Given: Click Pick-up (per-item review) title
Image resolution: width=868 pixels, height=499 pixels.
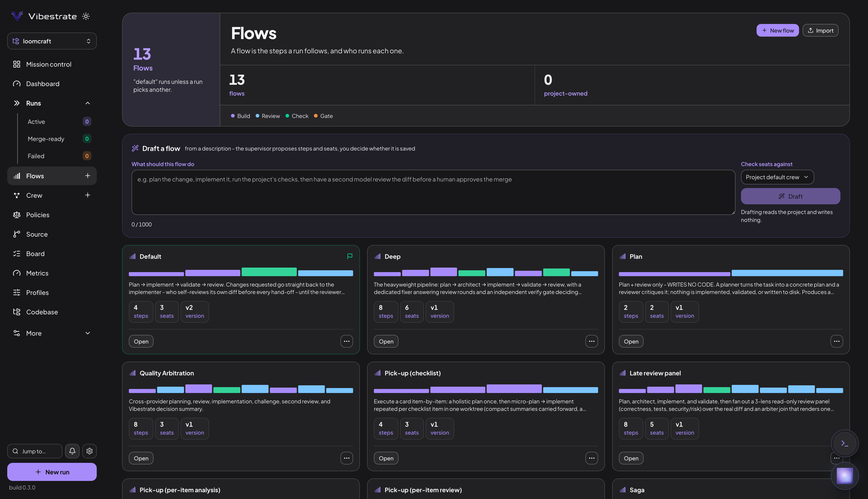Looking at the screenshot, I should coord(423,490).
